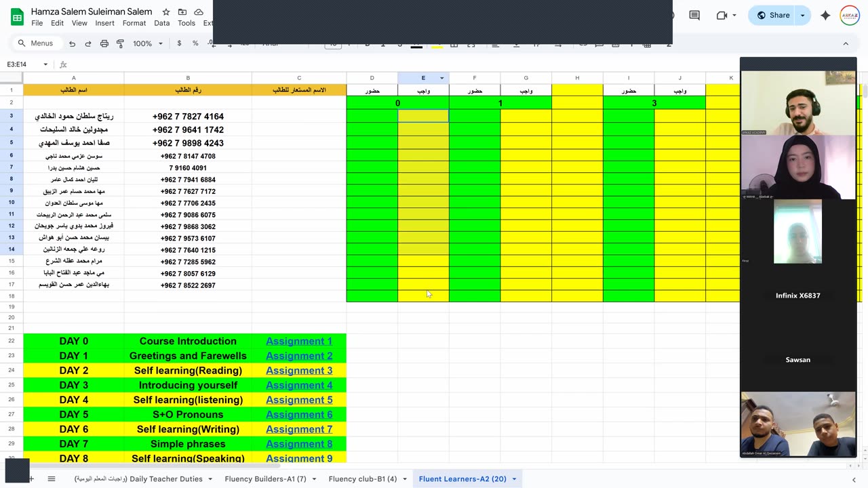Screen dimensions: 868x488
Task: Undo the last action
Action: 72,43
